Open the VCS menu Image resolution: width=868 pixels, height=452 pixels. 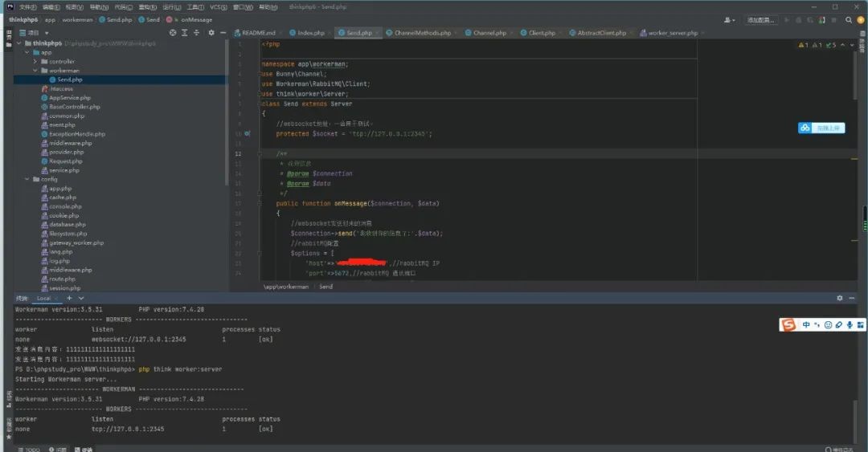point(218,7)
